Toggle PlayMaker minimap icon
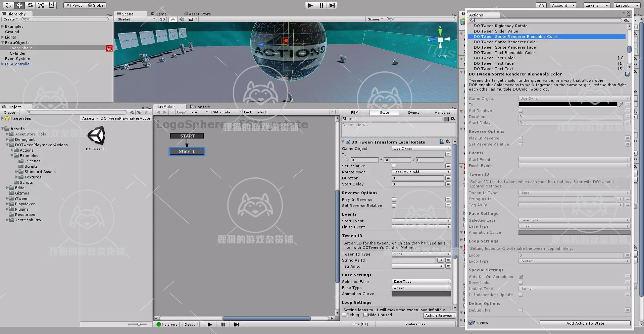644x334 pixels. tap(334, 112)
